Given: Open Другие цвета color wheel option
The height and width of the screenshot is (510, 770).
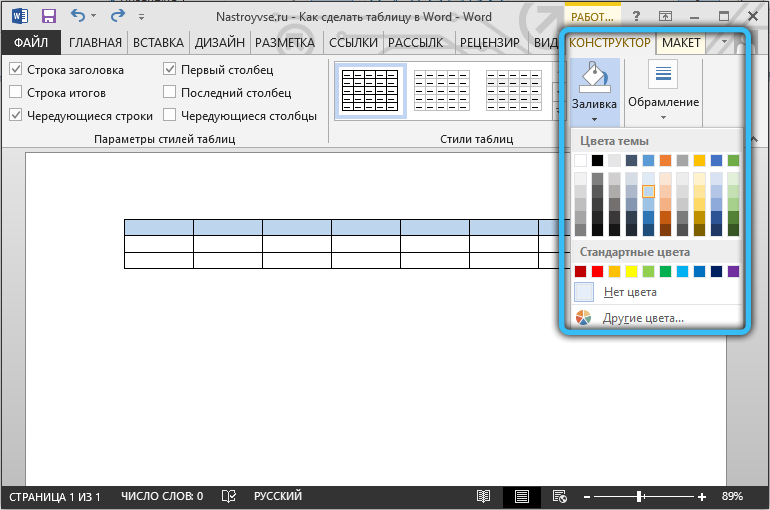Looking at the screenshot, I should coord(585,318).
